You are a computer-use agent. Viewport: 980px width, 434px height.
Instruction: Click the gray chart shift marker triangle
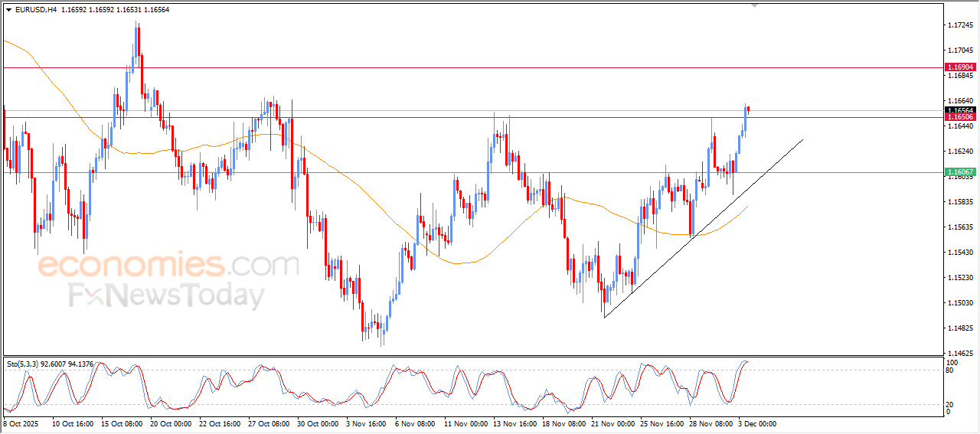[x=756, y=5]
